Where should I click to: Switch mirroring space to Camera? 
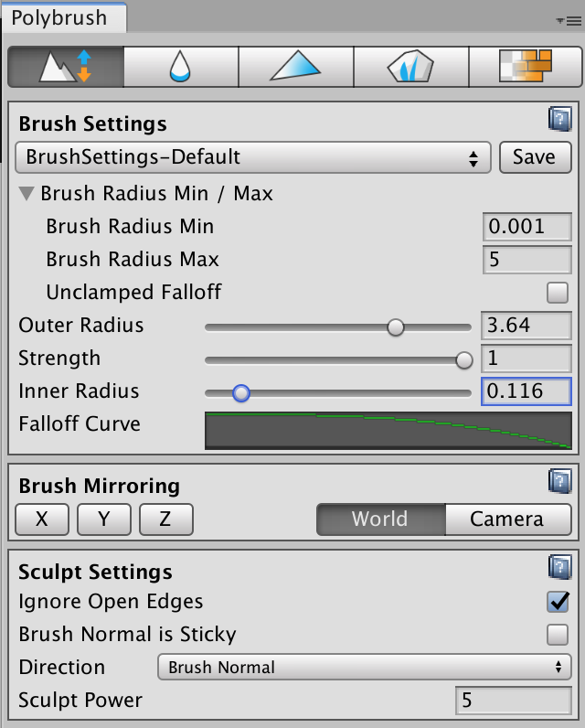pyautogui.click(x=506, y=519)
